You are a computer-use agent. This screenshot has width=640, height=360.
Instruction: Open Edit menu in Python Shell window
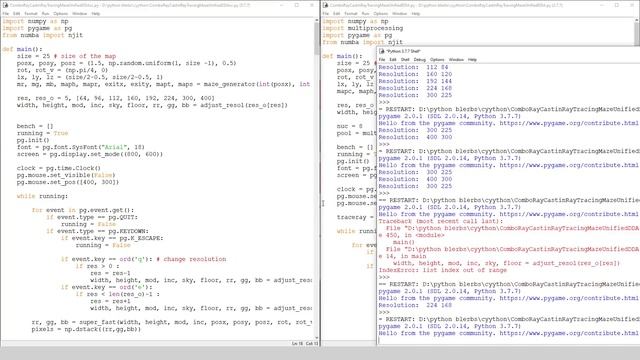pos(393,60)
